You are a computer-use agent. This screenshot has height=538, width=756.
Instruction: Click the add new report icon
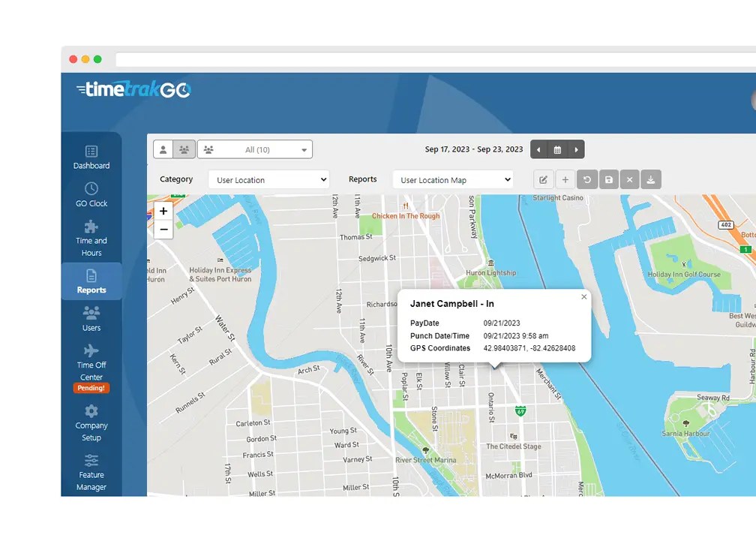[565, 179]
